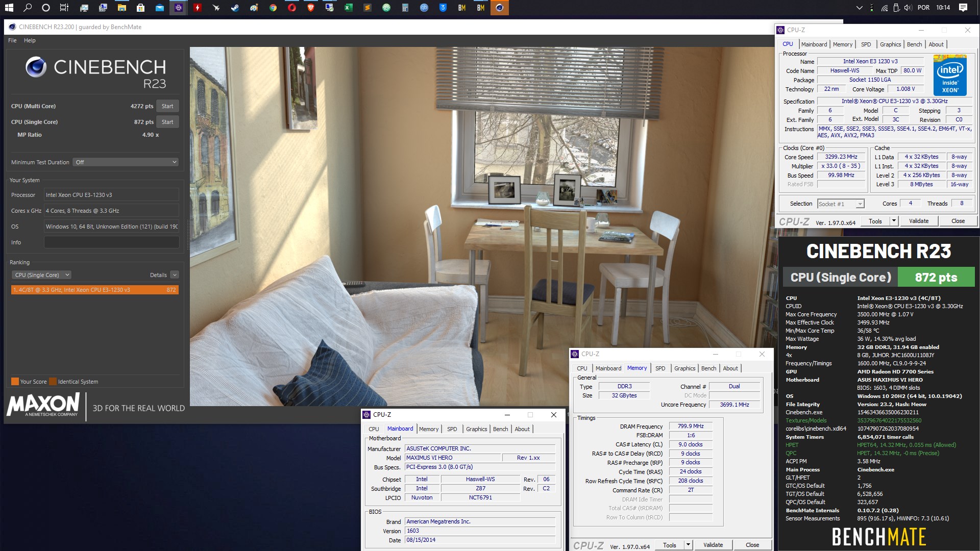980x551 pixels.
Task: Open Opera browser from taskbar
Action: pos(292,8)
